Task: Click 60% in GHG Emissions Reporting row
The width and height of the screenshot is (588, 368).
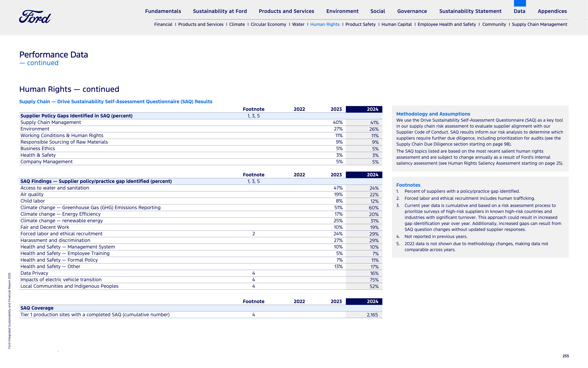Action: tap(374, 208)
